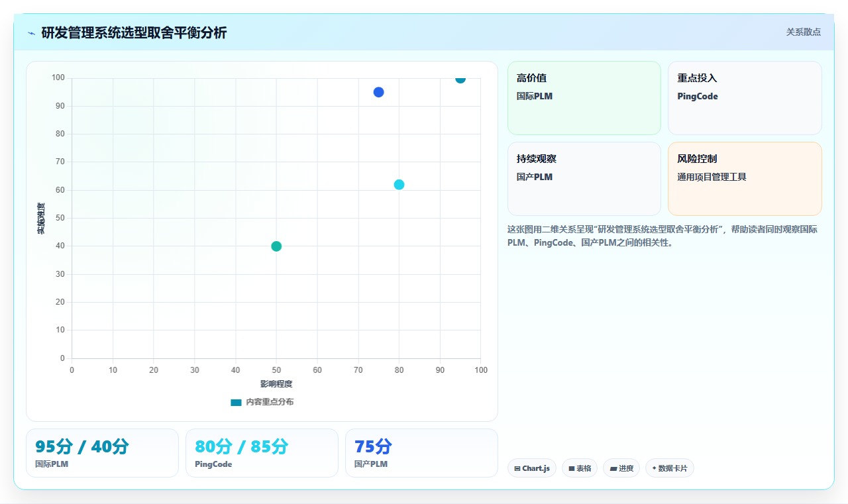Viewport: 848px width, 504px height.
Task: Toggle the 内容重点分布 legend swatch
Action: pyautogui.click(x=236, y=402)
